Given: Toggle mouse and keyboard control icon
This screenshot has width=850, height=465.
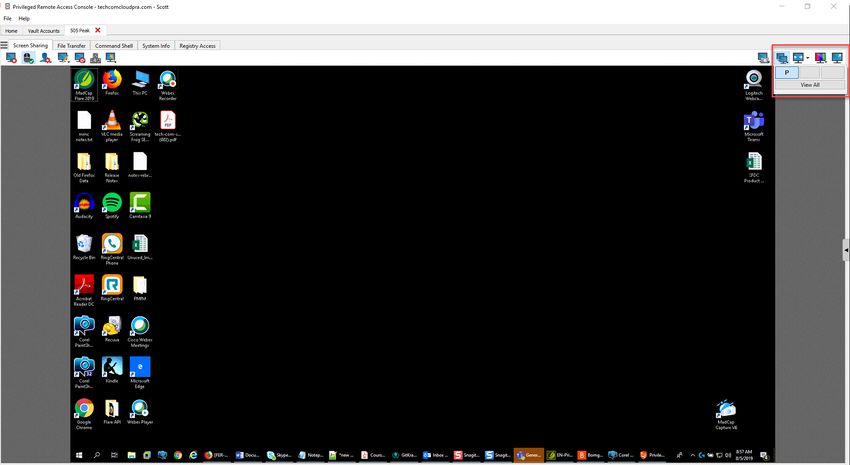Looking at the screenshot, I should [28, 57].
